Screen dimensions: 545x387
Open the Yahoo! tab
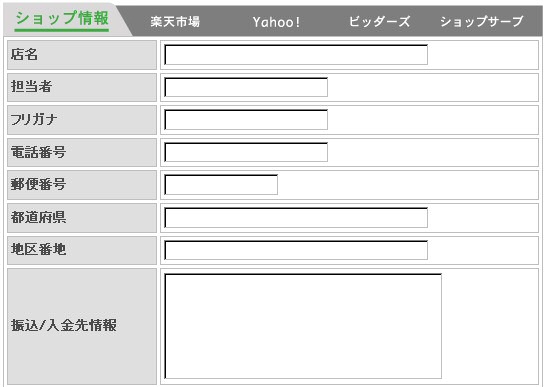point(276,22)
